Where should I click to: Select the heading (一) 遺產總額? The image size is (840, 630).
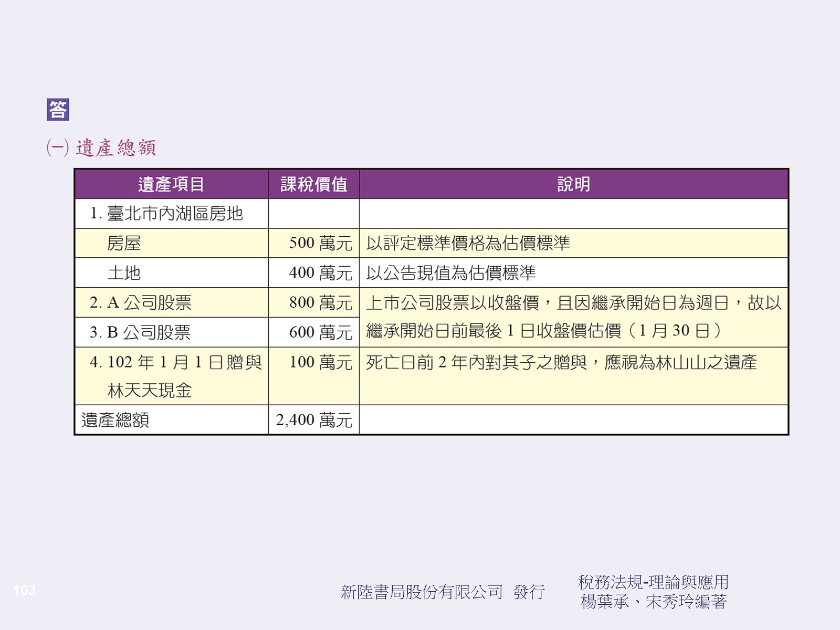click(101, 148)
